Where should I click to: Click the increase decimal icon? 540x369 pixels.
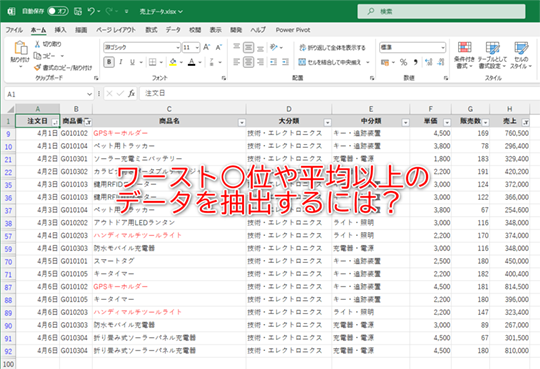(x=428, y=62)
